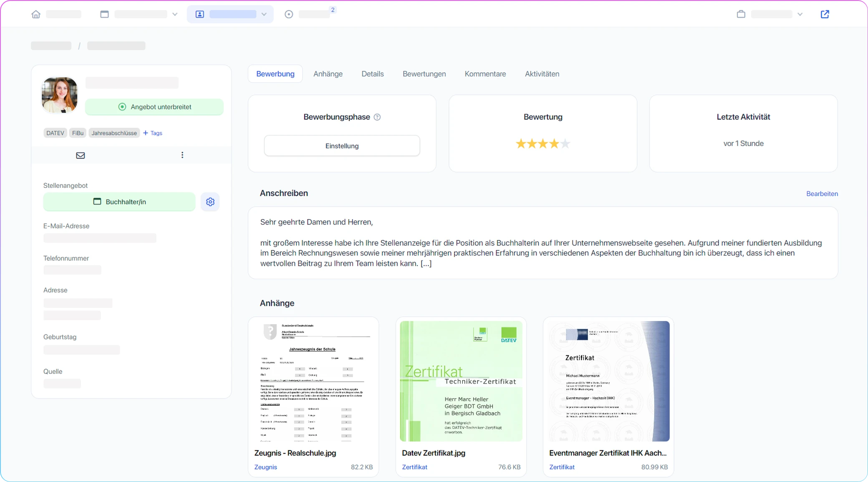
Task: Open job settings gear icon
Action: click(210, 202)
